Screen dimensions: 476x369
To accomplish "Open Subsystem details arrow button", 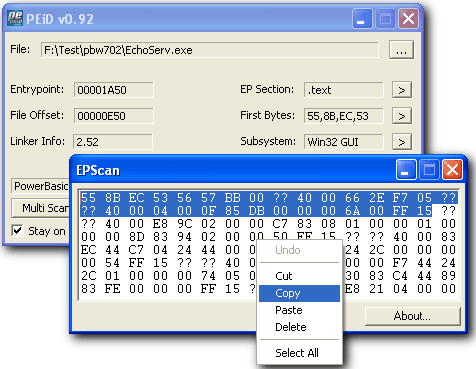I will [x=402, y=142].
